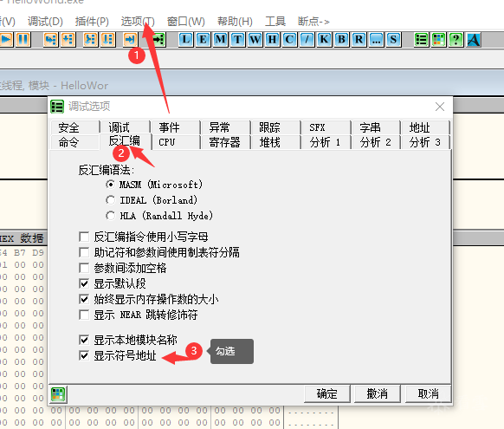Click the blue A font toolbar icon
Screen dimensions: 504x429
coord(474,40)
